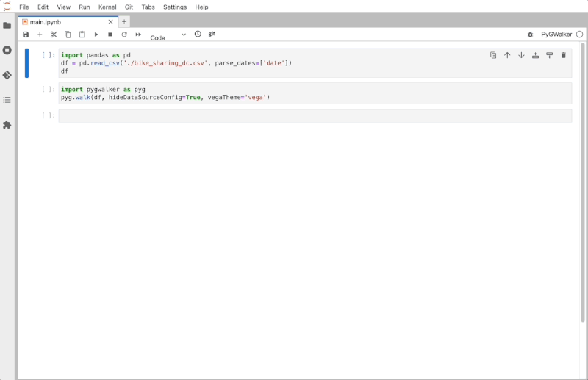
Task: Move active cell up arrow
Action: pyautogui.click(x=507, y=56)
